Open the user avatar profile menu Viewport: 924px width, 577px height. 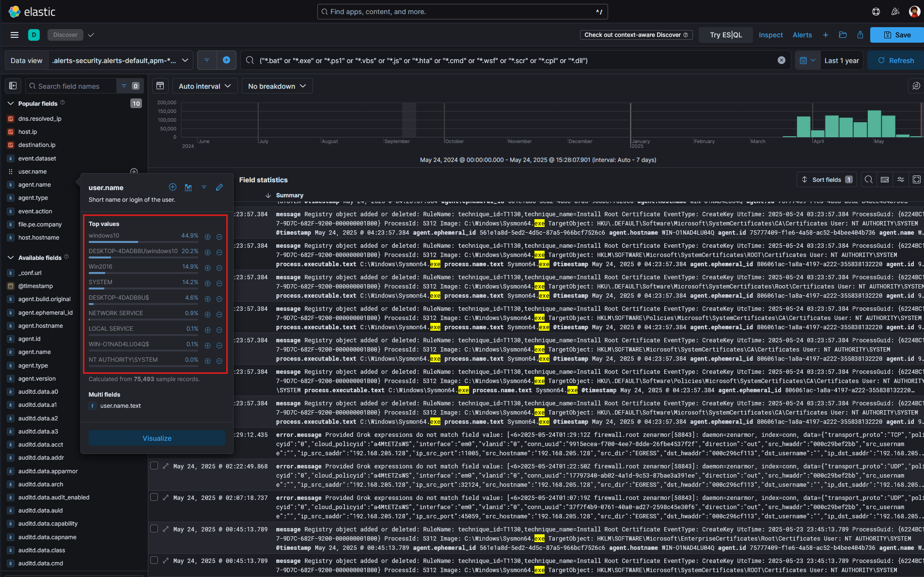(914, 12)
